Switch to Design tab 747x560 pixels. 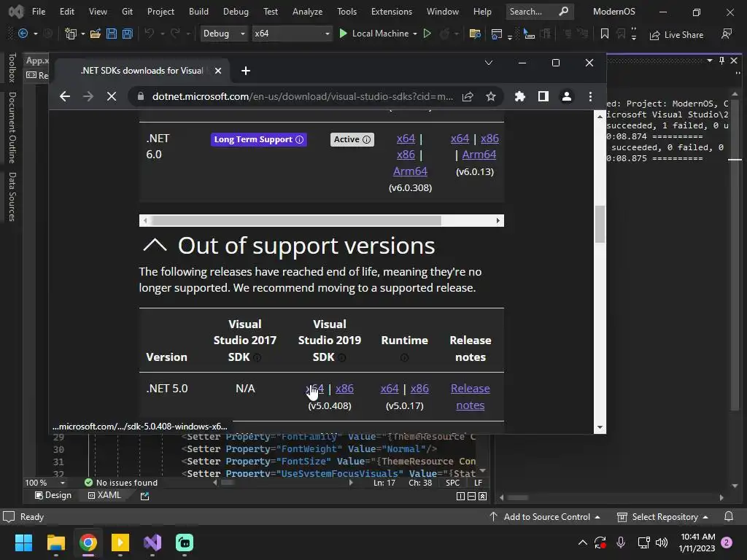(53, 495)
